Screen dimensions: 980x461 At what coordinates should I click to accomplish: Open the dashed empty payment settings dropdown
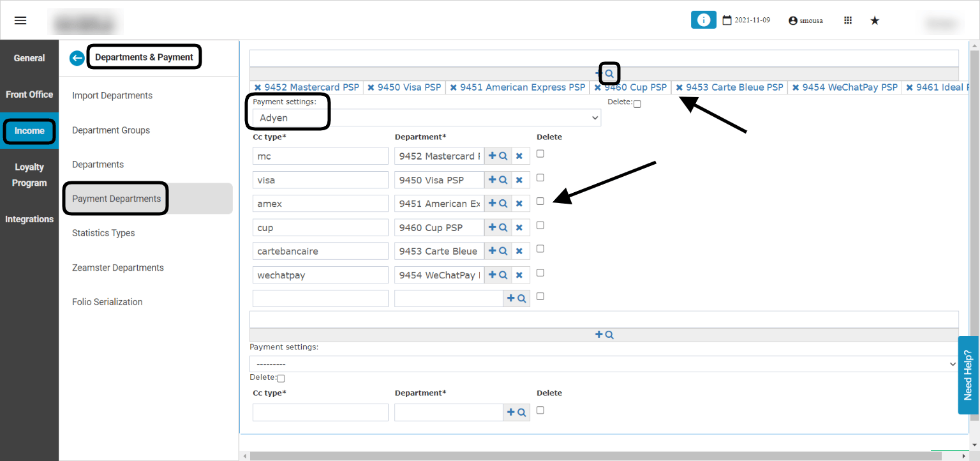pos(604,364)
